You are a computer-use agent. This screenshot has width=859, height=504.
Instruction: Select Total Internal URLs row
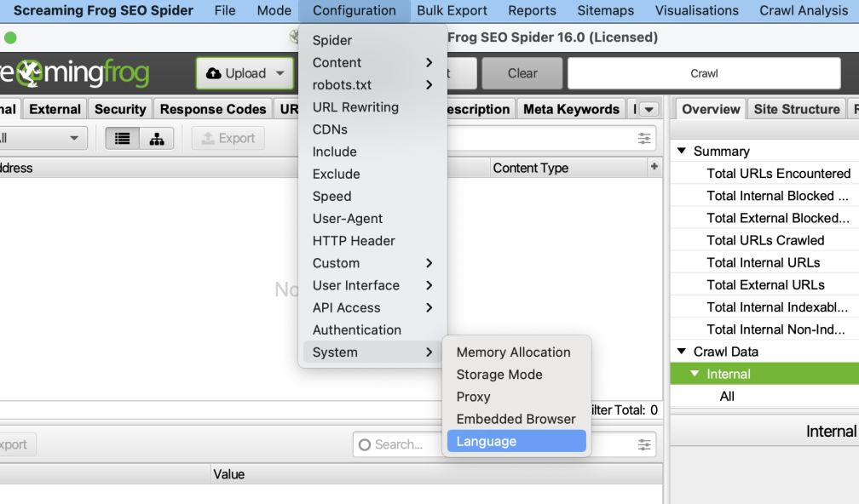tap(764, 263)
